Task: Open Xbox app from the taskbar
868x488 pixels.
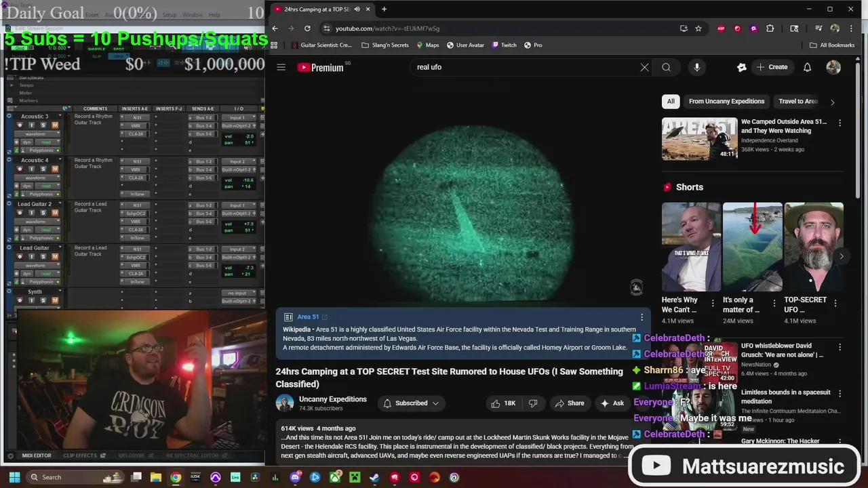Action: click(x=335, y=477)
